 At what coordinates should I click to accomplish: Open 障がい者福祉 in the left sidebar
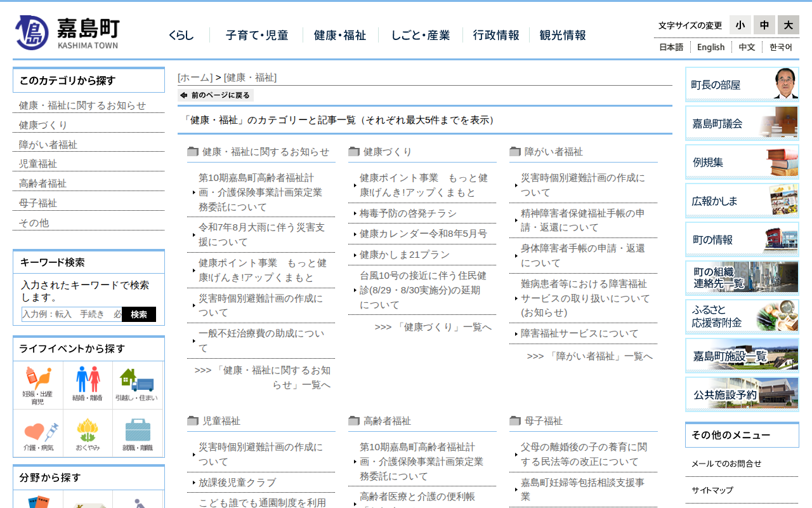pyautogui.click(x=48, y=145)
